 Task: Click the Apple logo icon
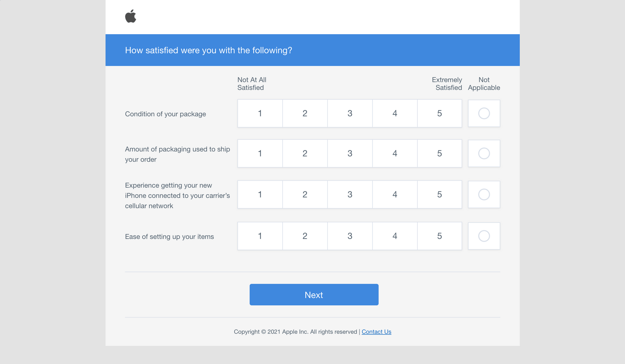click(x=131, y=16)
